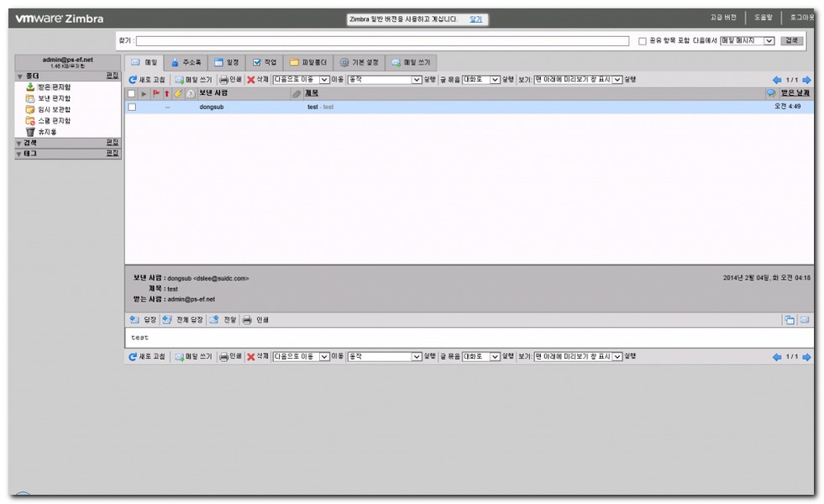824x504 pixels.
Task: Click into the search (찾기) input field
Action: 382,41
